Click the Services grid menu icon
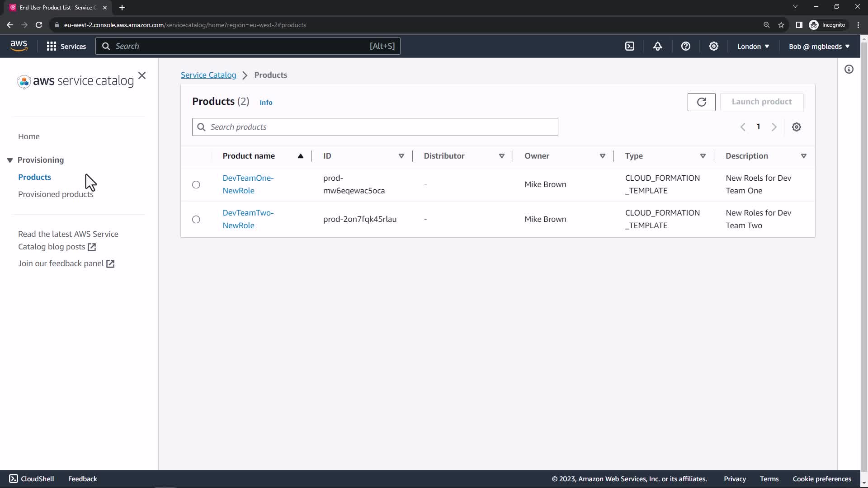The height and width of the screenshot is (488, 868). point(52,46)
